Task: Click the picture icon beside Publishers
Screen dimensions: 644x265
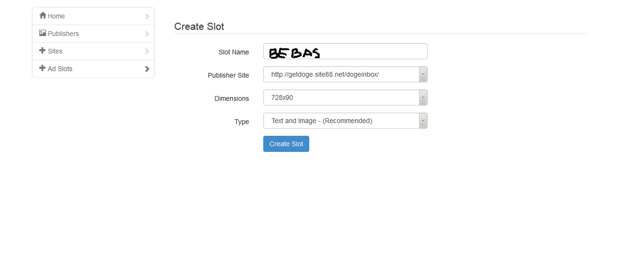Action: (x=43, y=33)
